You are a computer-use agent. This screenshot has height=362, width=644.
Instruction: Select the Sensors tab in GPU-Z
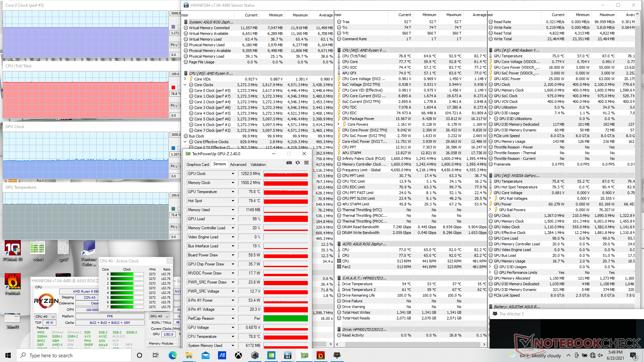(220, 164)
